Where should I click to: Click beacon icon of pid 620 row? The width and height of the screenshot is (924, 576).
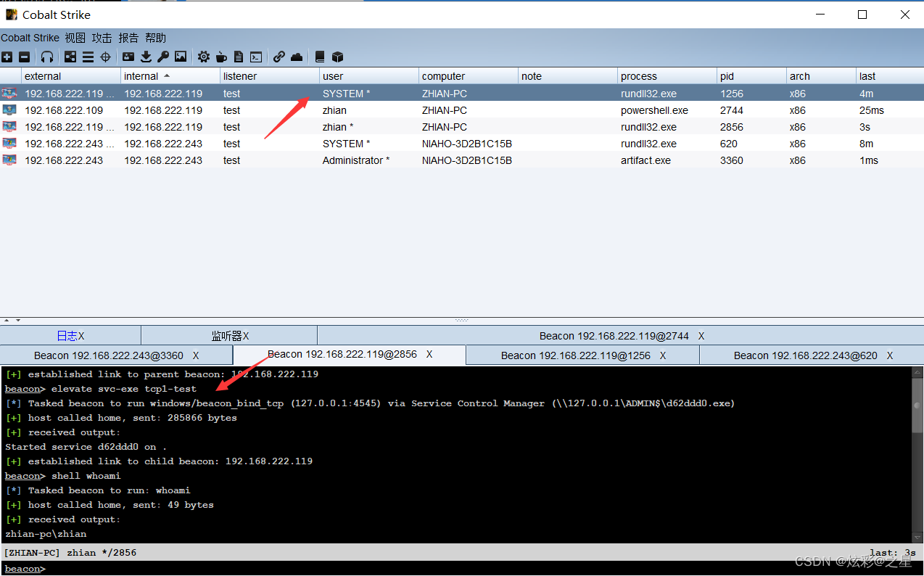9,144
